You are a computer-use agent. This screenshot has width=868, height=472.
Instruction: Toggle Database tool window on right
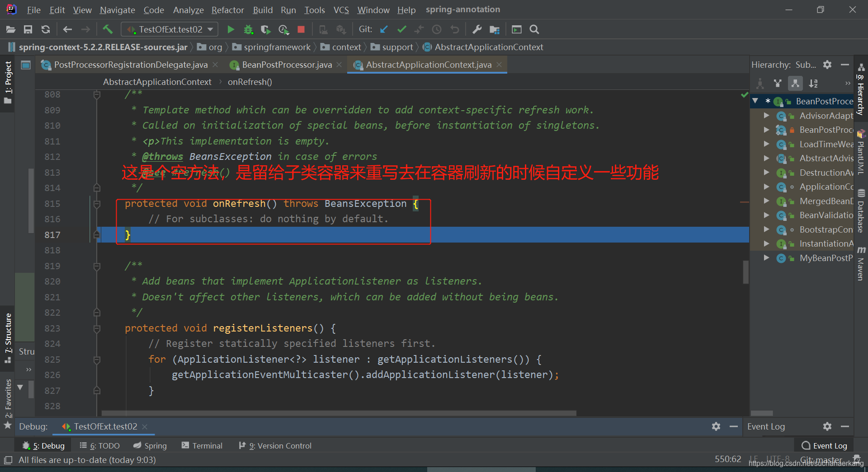[861, 211]
